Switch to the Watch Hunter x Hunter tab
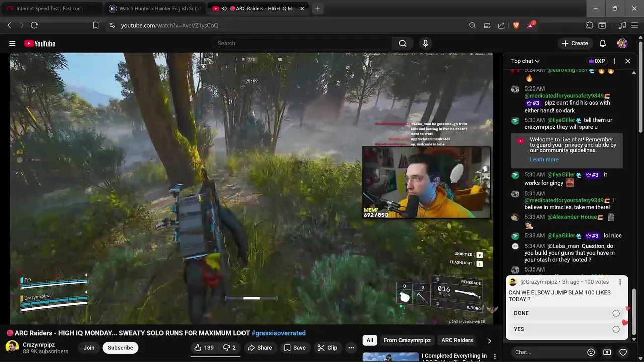The image size is (644, 362). point(155,9)
